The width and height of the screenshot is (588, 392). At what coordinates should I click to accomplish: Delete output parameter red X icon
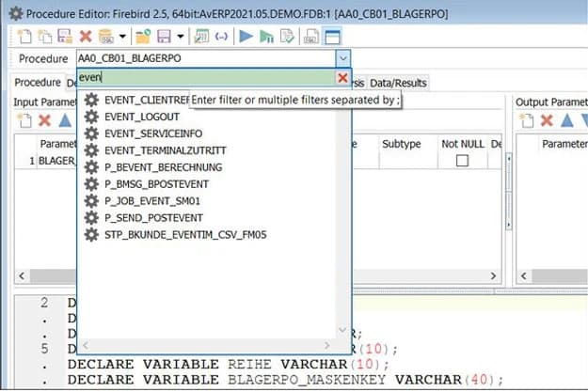tap(545, 120)
